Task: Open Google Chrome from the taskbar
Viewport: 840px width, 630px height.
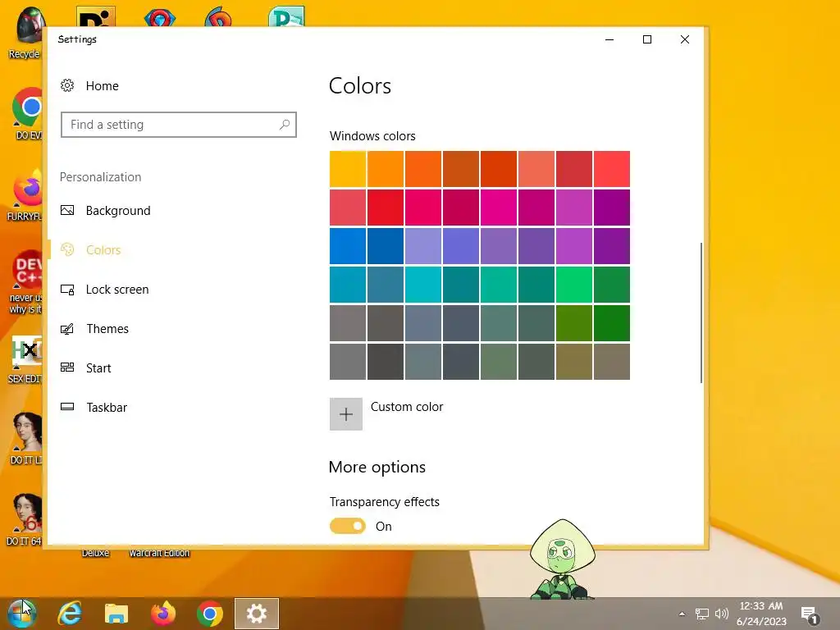Action: click(x=209, y=614)
